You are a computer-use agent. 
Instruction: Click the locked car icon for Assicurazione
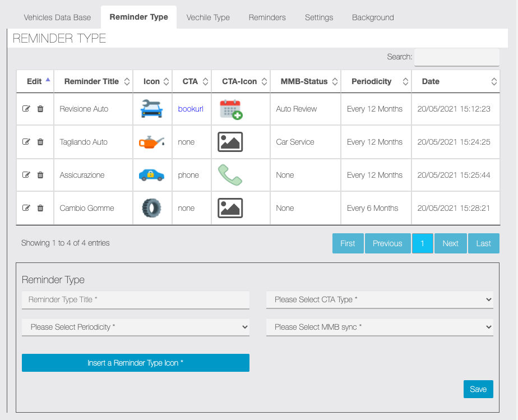click(x=151, y=175)
